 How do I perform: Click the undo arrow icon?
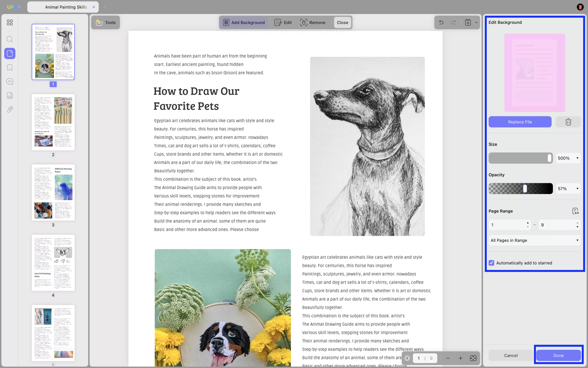tap(441, 22)
